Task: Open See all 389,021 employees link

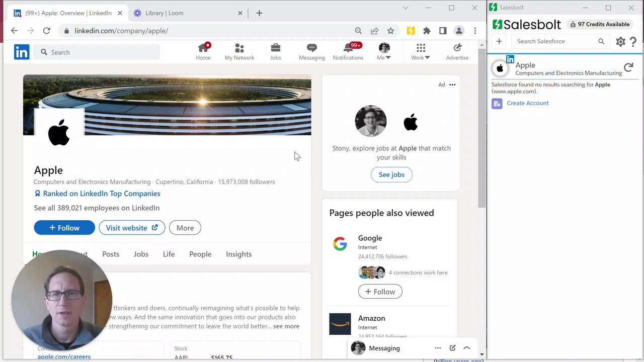Action: pyautogui.click(x=97, y=208)
